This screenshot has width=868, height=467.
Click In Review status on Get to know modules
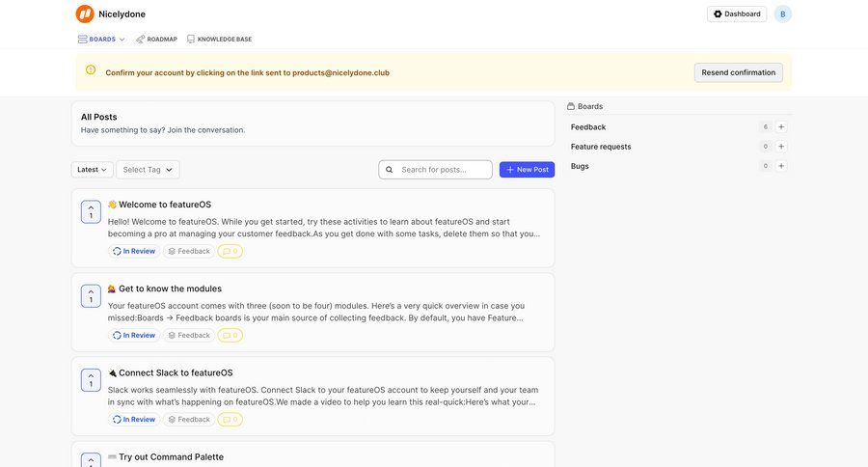[134, 335]
